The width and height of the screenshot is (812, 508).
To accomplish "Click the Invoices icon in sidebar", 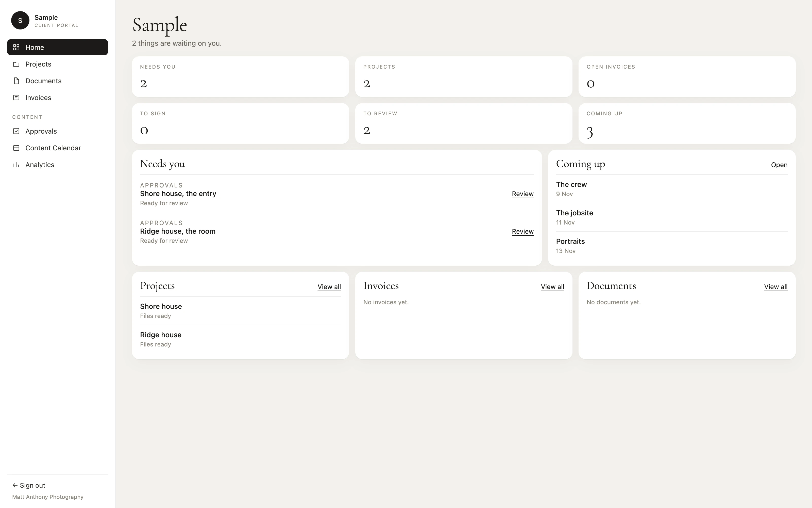I will click(16, 98).
